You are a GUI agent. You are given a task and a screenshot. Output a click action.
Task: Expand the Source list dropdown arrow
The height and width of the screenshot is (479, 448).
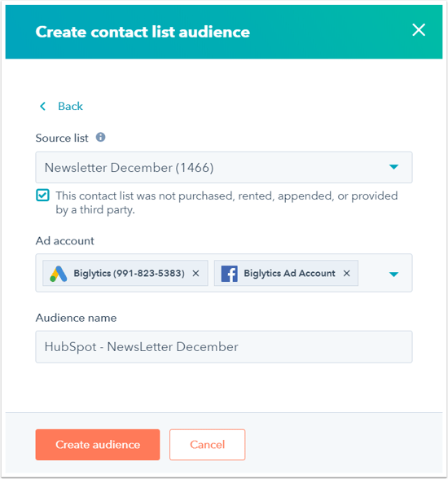pyautogui.click(x=393, y=167)
